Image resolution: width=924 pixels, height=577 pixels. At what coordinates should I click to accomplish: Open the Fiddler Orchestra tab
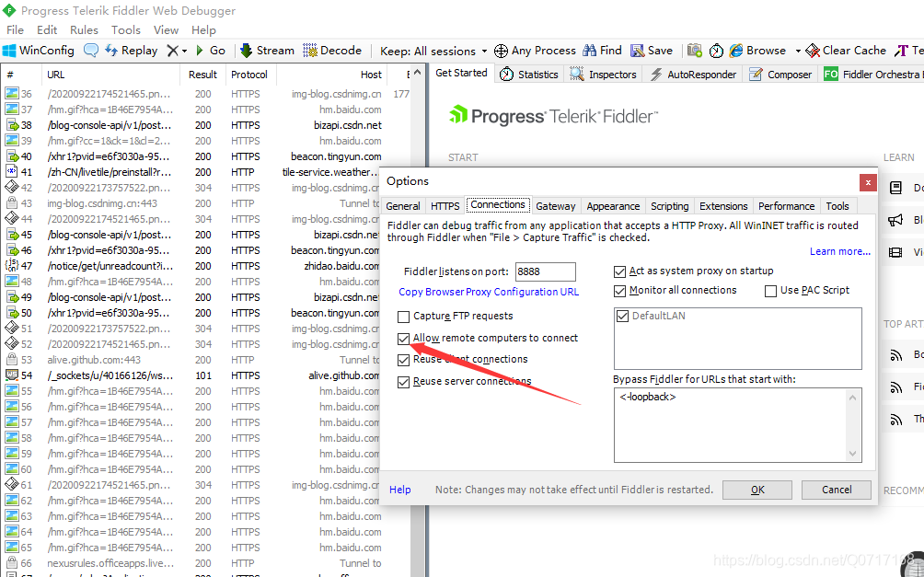point(872,75)
